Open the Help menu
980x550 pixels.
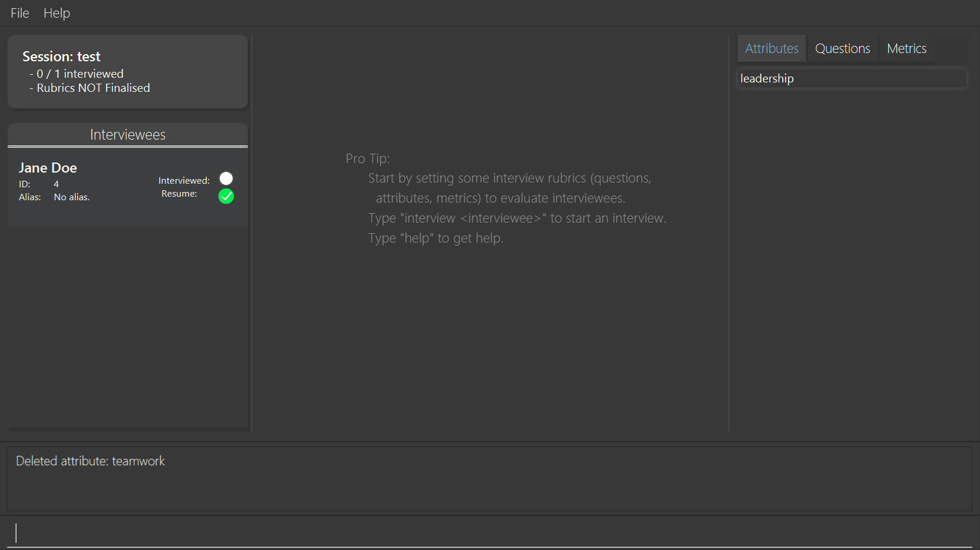point(57,13)
